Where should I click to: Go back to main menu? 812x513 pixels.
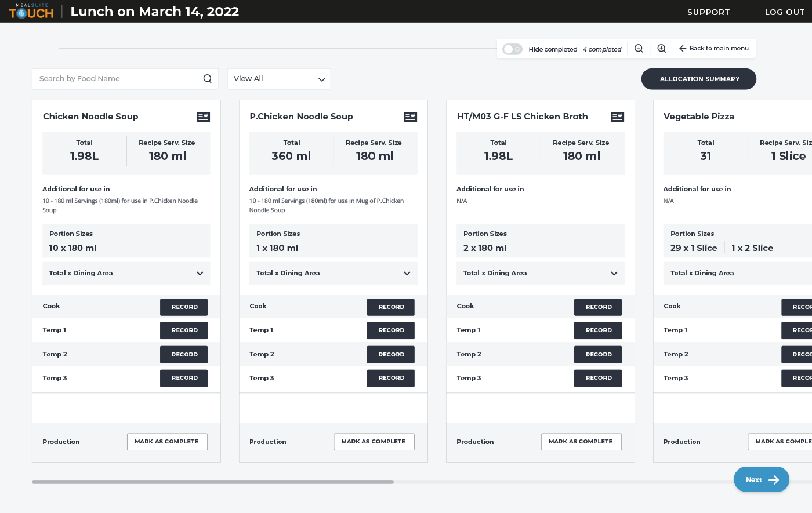click(714, 48)
